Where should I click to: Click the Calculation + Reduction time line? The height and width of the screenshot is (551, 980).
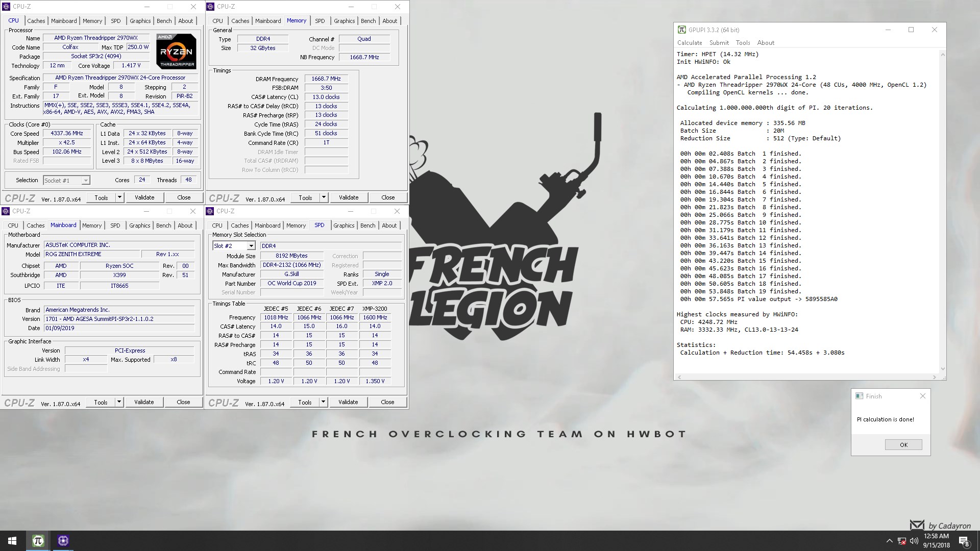point(762,353)
